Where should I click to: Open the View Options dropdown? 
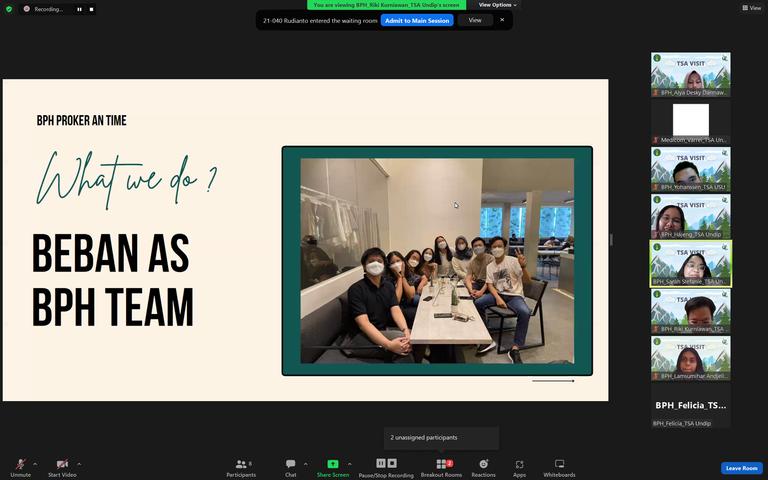[497, 5]
